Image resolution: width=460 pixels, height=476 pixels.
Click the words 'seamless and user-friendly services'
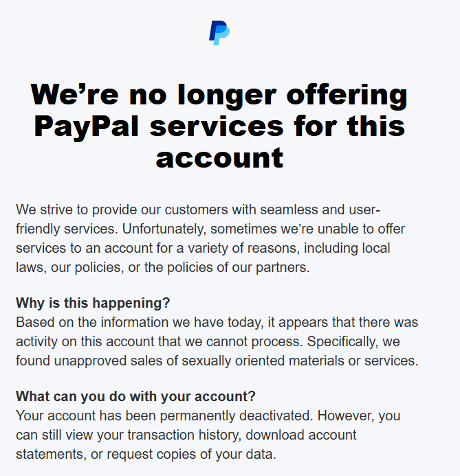pos(198,219)
